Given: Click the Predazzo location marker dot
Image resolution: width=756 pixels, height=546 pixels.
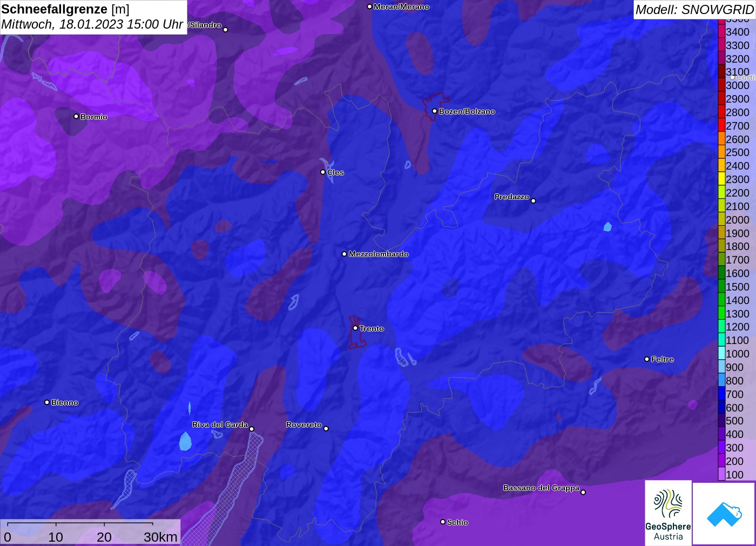Looking at the screenshot, I should click(x=534, y=200).
